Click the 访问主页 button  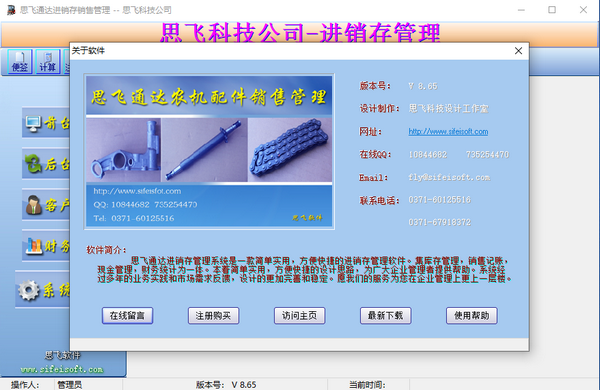(300, 316)
